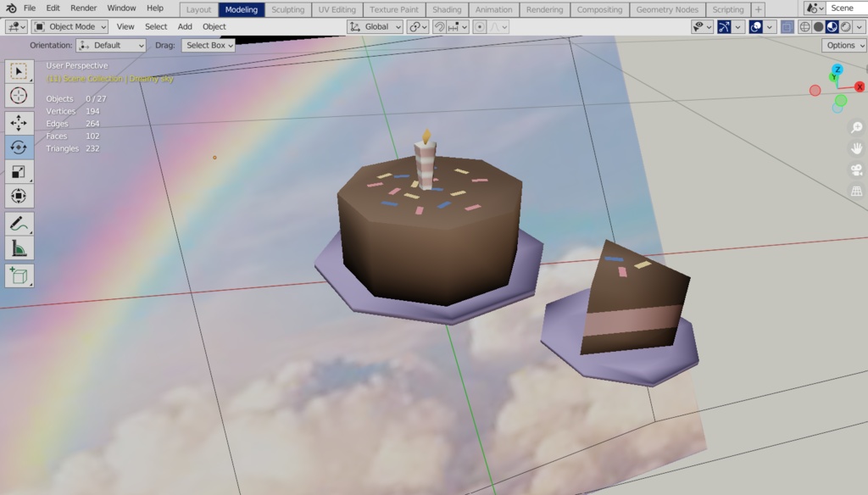The image size is (868, 495).
Task: Click the green negative Y gizmo circle
Action: coord(841,100)
